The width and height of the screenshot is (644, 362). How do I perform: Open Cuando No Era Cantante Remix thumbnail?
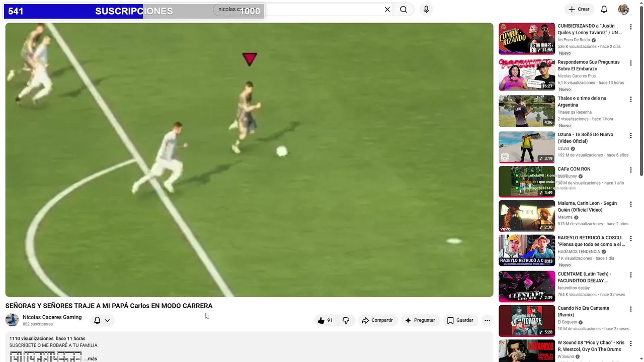tap(527, 321)
